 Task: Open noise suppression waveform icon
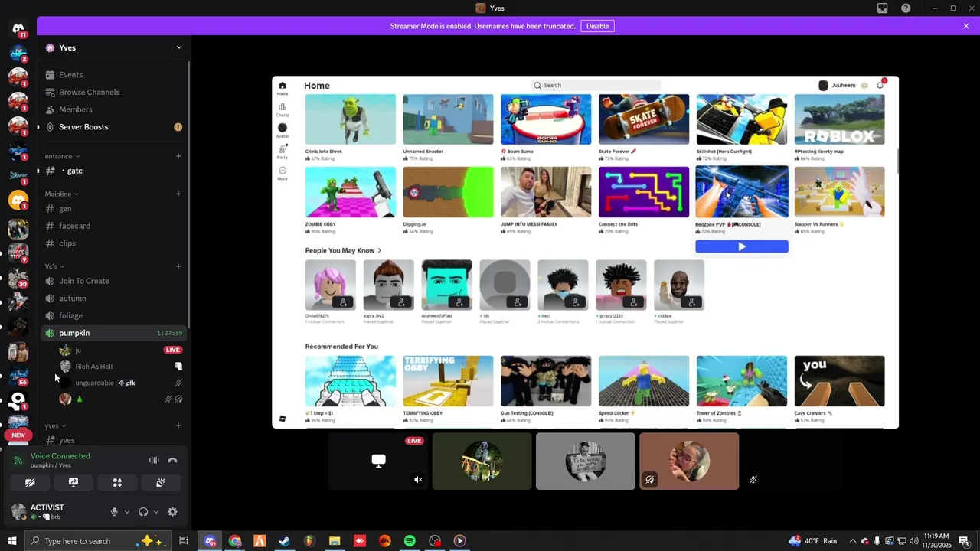coord(154,461)
